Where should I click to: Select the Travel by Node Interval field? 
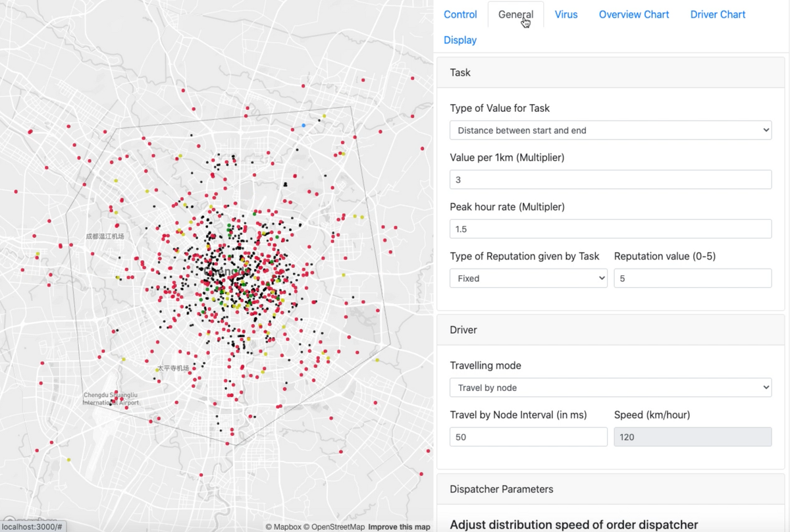click(528, 437)
